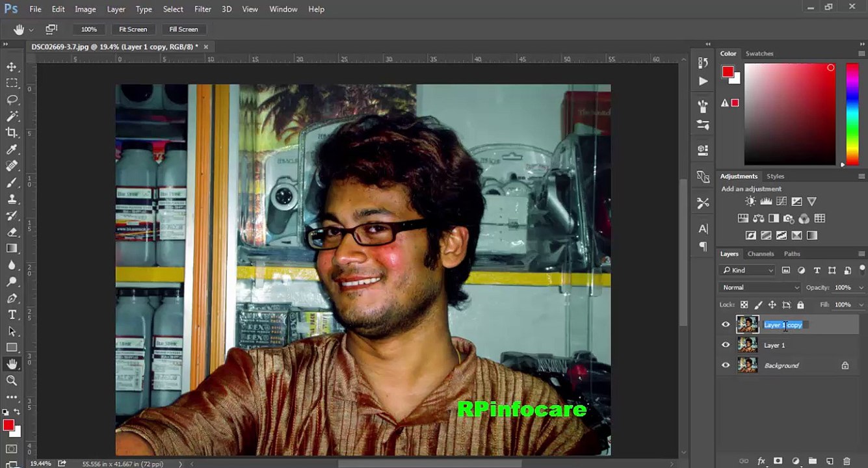Image resolution: width=868 pixels, height=468 pixels.
Task: Add a Photo Filter adjustment
Action: tap(789, 218)
